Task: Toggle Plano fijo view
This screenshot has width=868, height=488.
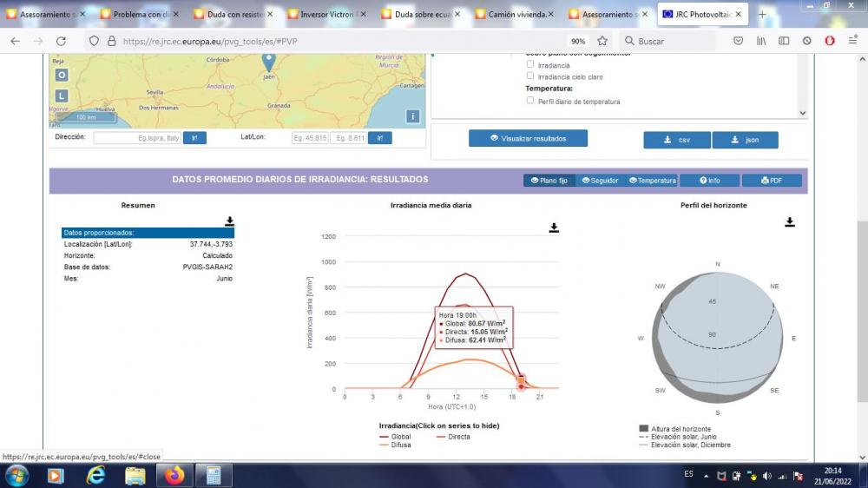Action: 549,181
